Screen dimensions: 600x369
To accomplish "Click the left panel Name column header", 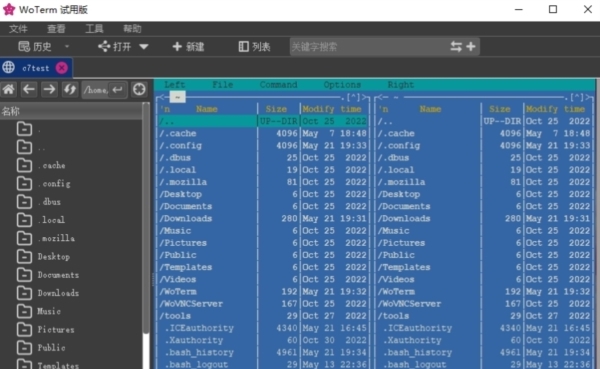I will coord(207,109).
